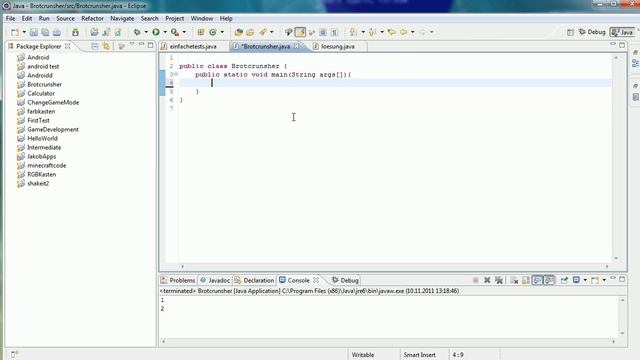Click the New Java Class icon
Viewport: 640px width, 360px height.
pyautogui.click(x=213, y=32)
